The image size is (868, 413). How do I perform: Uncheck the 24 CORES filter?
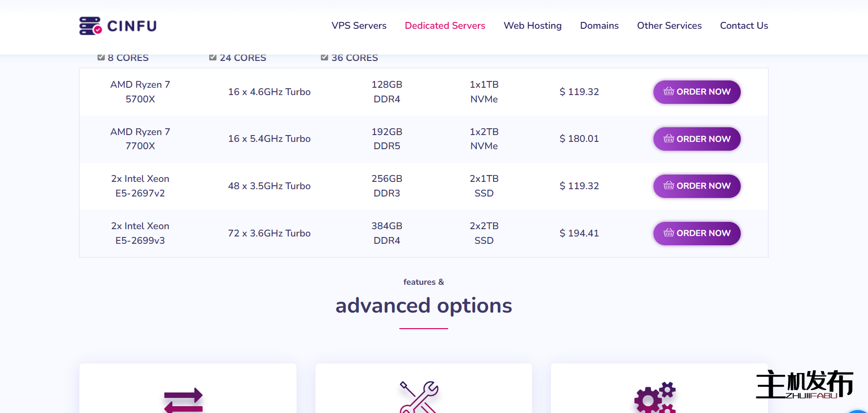[x=213, y=58]
